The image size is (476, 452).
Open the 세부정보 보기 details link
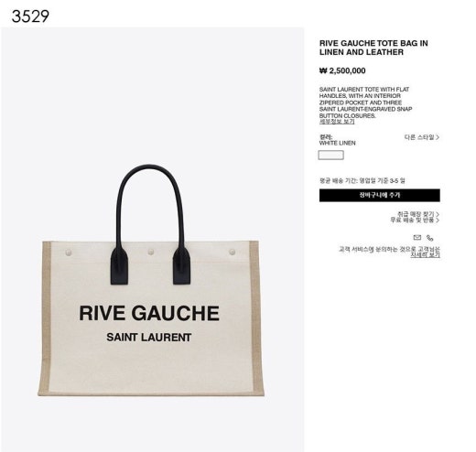coord(337,122)
